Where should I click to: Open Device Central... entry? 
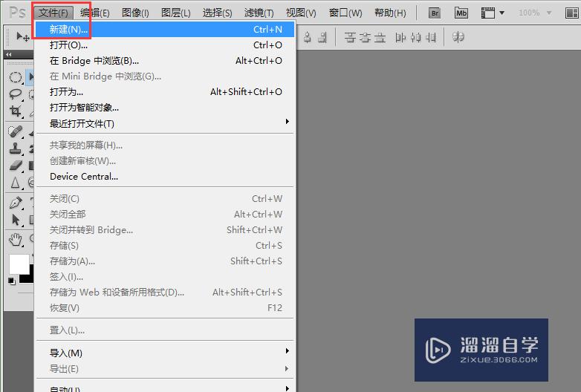(165, 177)
